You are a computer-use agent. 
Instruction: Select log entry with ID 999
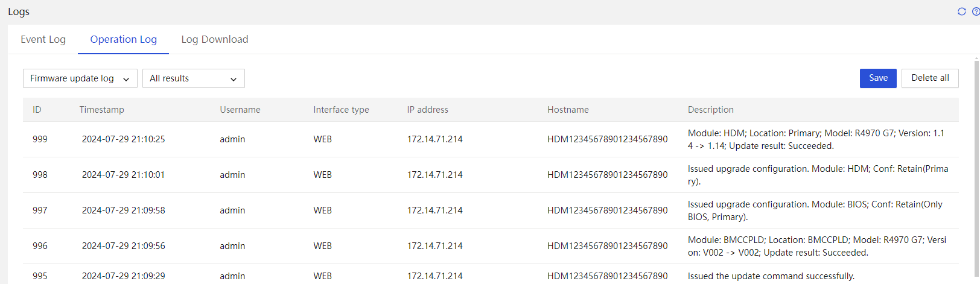(491, 139)
